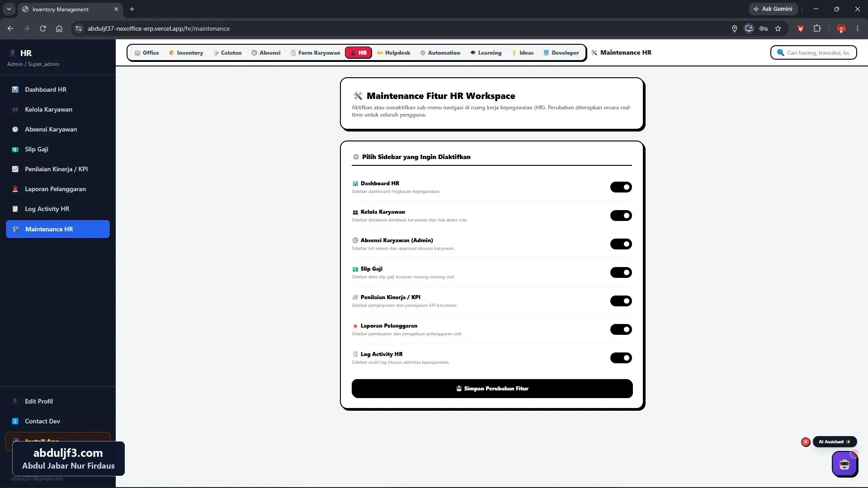Close the AI Assistant popup with red X
The width and height of the screenshot is (868, 488).
point(806,442)
